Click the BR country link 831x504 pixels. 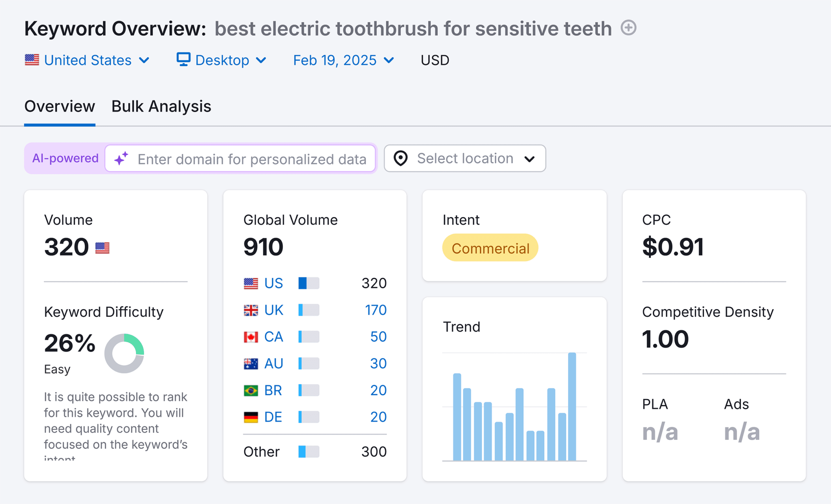pyautogui.click(x=273, y=390)
